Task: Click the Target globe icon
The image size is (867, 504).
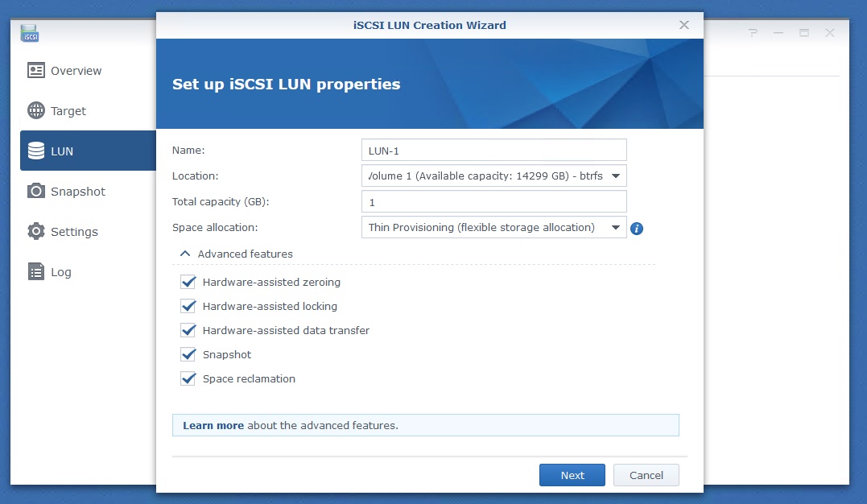Action: pyautogui.click(x=36, y=111)
